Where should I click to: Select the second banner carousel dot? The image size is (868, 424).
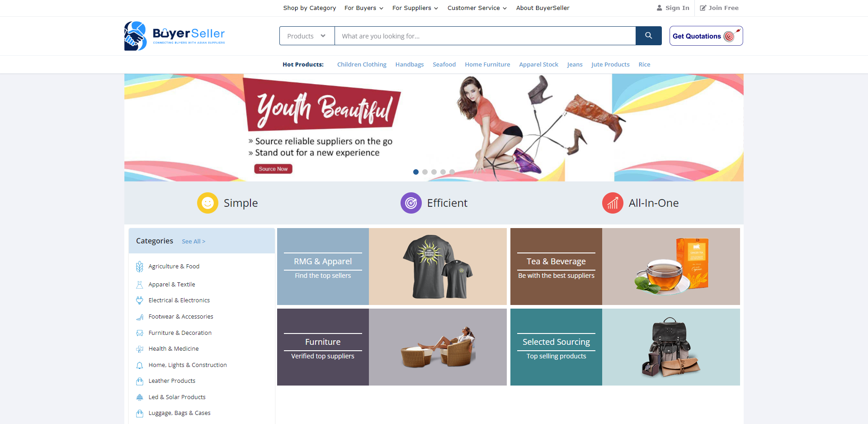pos(425,172)
